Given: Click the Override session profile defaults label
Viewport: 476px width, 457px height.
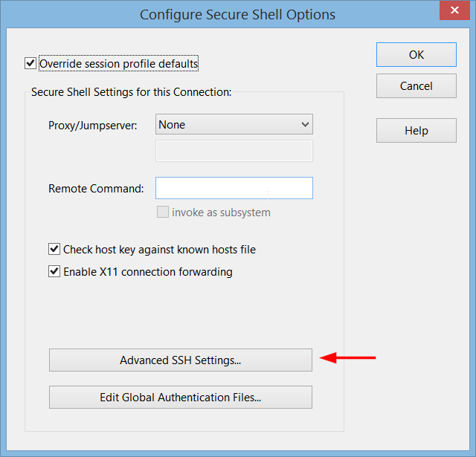Looking at the screenshot, I should [119, 64].
